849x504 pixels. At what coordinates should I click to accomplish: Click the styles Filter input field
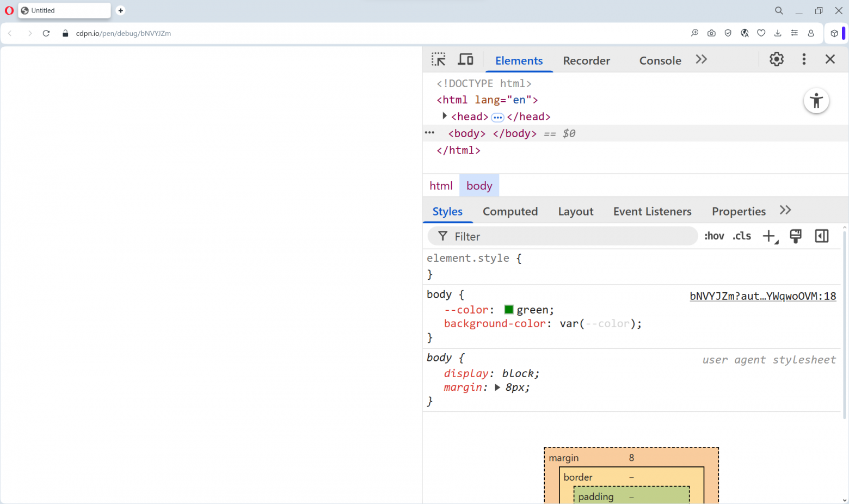561,236
